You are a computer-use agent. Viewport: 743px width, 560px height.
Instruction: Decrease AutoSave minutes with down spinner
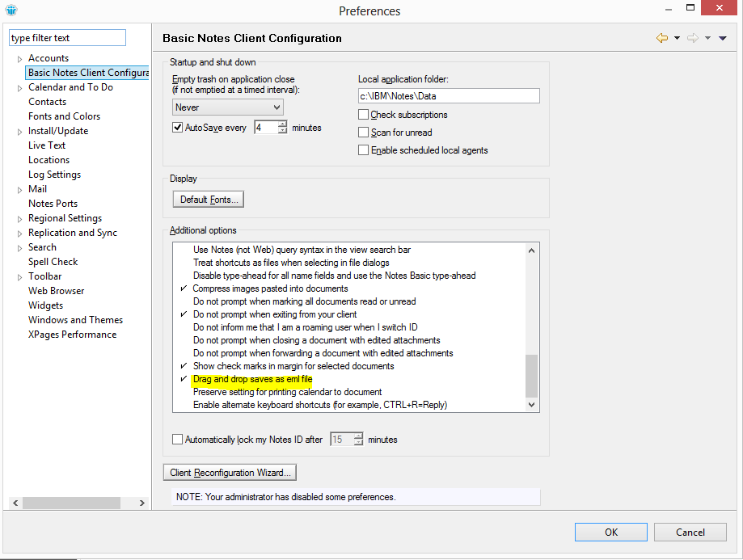tap(283, 130)
